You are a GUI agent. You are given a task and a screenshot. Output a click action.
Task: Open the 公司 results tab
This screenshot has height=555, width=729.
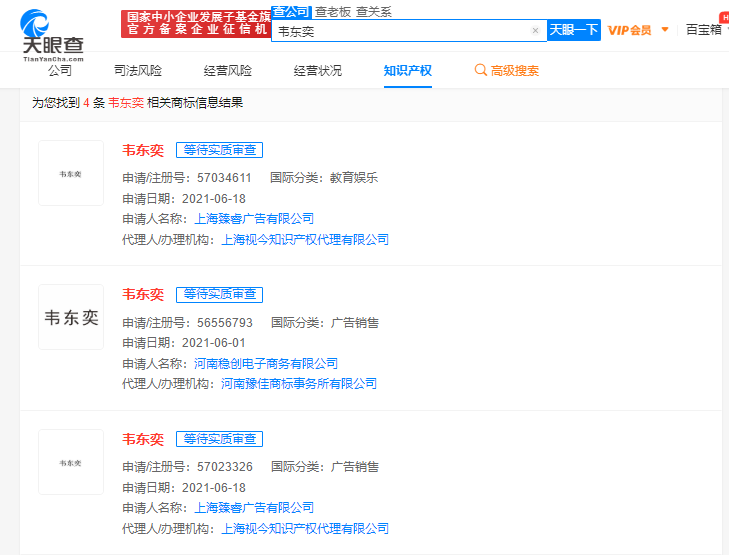click(x=60, y=71)
